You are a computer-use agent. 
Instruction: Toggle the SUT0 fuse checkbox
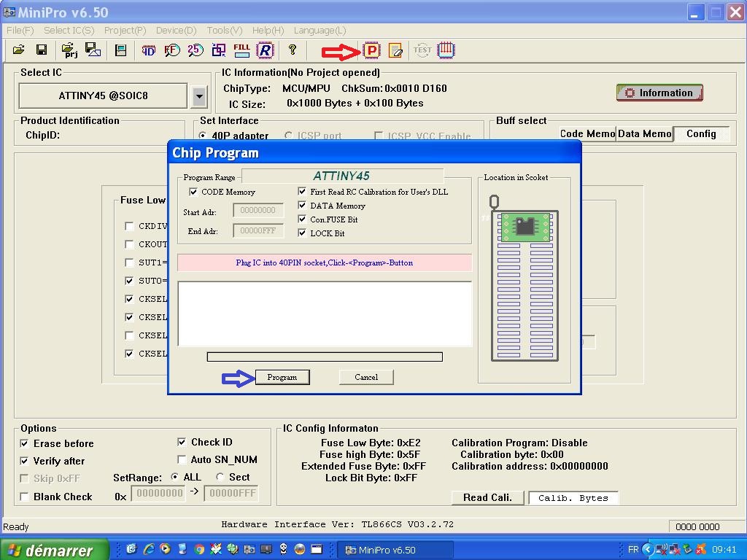(129, 281)
